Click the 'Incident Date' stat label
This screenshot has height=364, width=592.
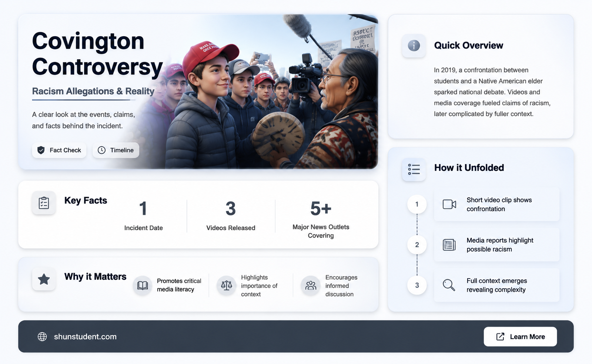click(144, 228)
